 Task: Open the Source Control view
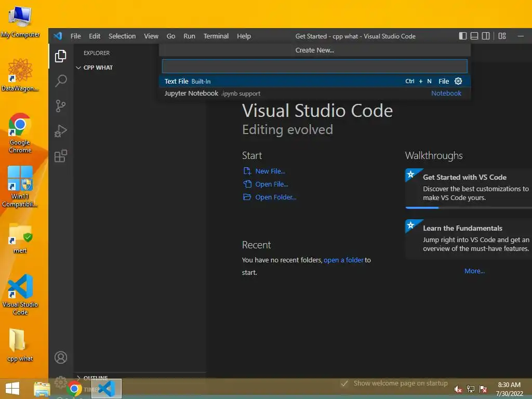[x=61, y=106]
